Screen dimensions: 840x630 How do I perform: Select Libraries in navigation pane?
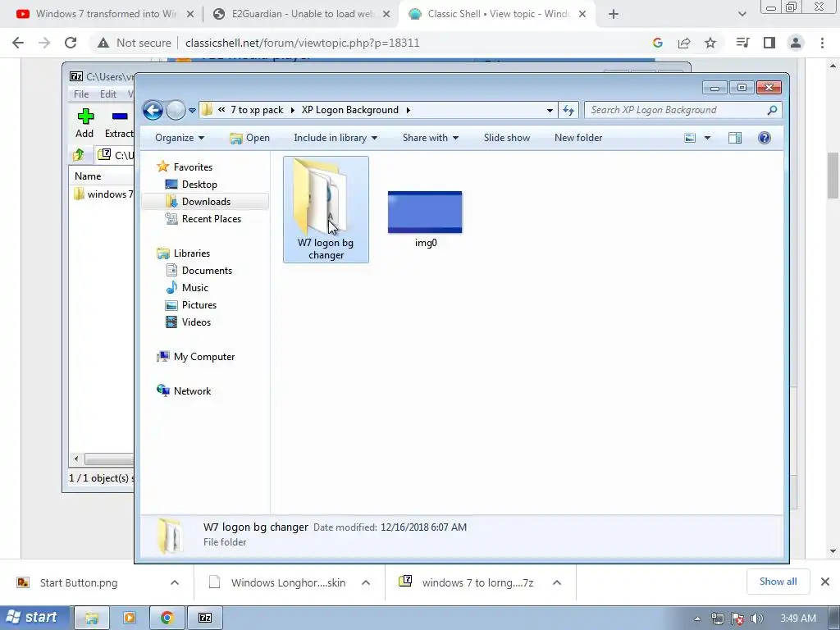[183, 253]
